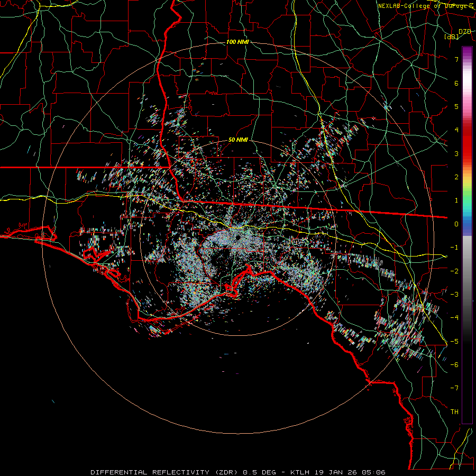Click the TH label on the scale
476x476 pixels.
(x=454, y=411)
